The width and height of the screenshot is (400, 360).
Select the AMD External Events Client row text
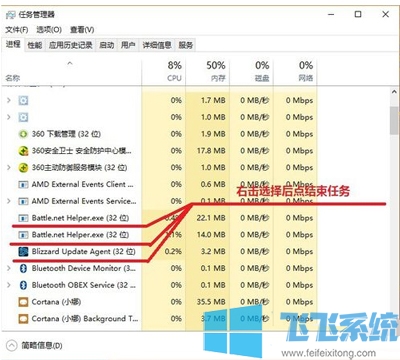82,184
